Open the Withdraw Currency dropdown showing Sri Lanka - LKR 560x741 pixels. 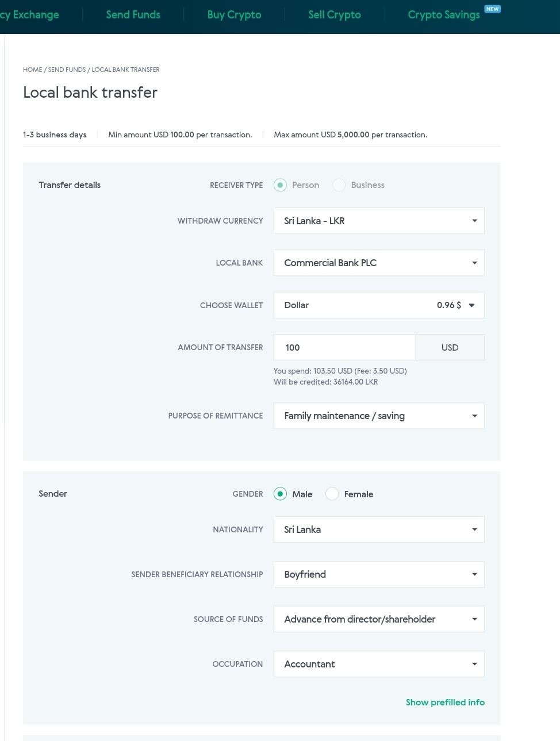point(379,221)
